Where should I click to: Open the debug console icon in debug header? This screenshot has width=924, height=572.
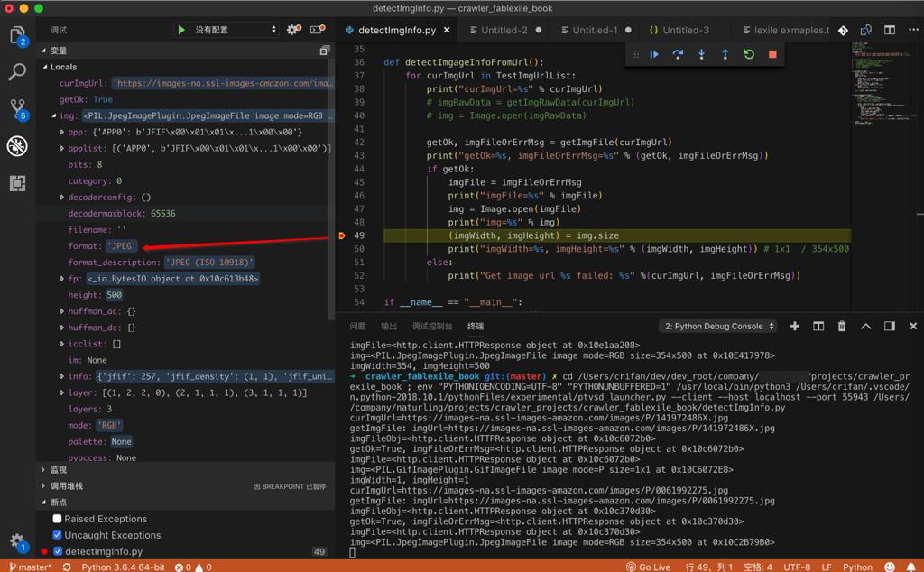[x=318, y=30]
